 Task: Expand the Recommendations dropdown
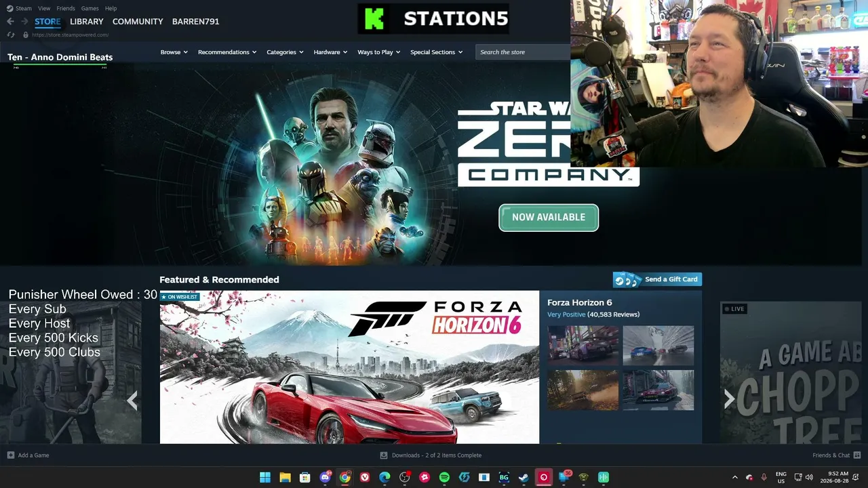227,52
